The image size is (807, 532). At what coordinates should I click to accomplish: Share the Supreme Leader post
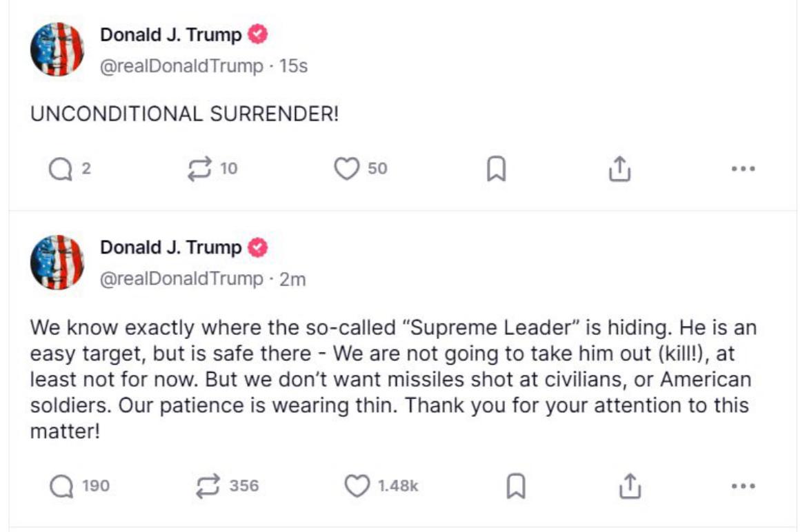(629, 486)
